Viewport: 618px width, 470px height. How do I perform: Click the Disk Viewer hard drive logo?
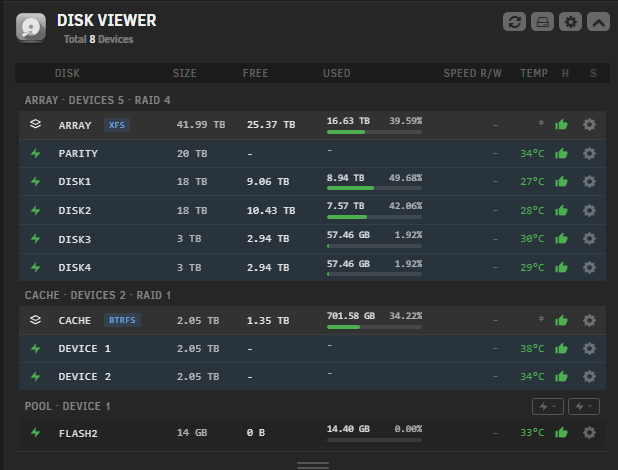click(31, 28)
